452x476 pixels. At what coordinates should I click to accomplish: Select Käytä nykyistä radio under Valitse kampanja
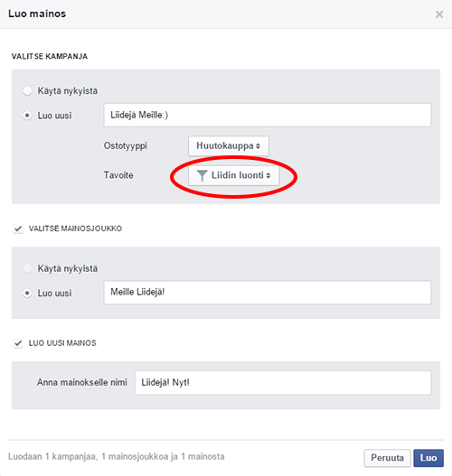(x=27, y=90)
